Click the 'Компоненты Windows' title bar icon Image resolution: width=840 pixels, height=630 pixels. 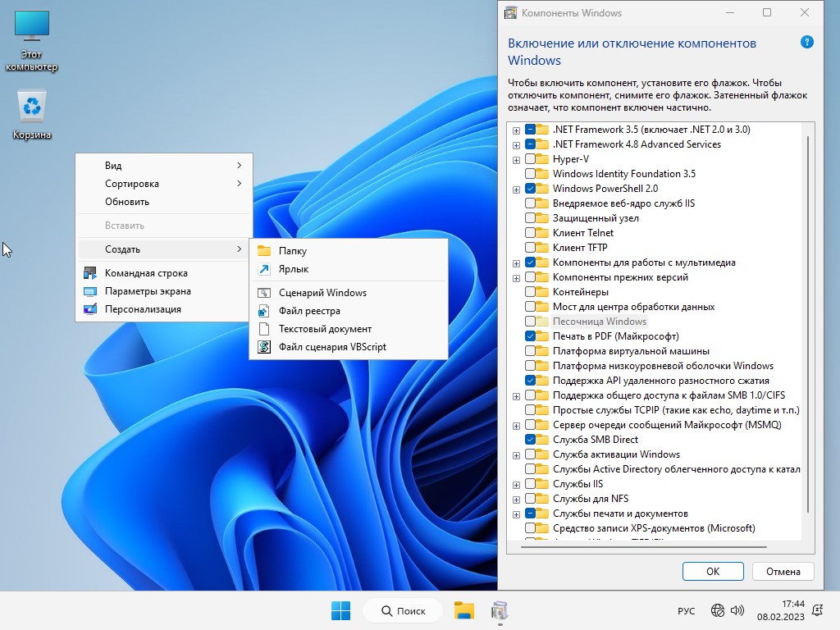click(x=510, y=13)
